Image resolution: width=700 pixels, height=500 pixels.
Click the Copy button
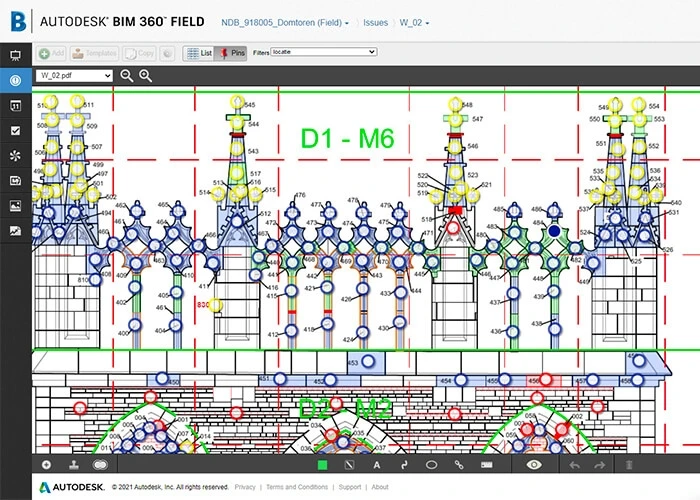click(x=139, y=54)
